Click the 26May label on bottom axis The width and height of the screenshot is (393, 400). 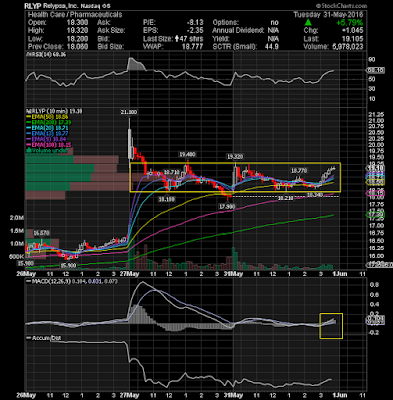(26, 395)
